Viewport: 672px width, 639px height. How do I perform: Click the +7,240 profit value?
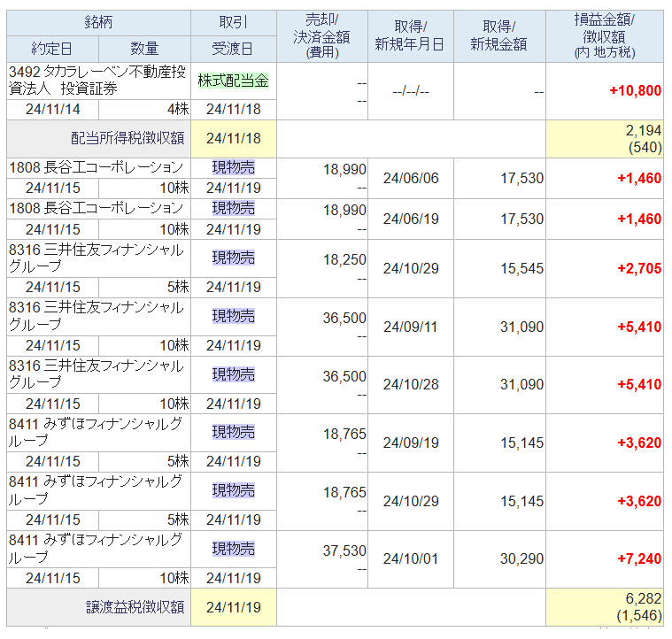pos(639,559)
